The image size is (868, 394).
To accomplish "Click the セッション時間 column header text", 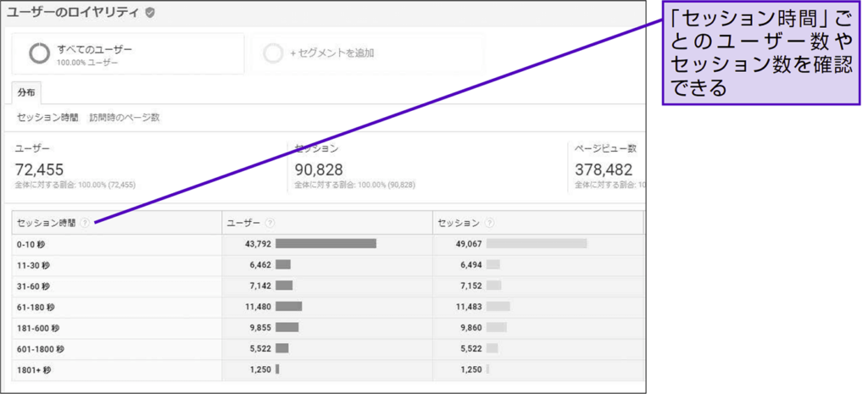I will coord(47,223).
